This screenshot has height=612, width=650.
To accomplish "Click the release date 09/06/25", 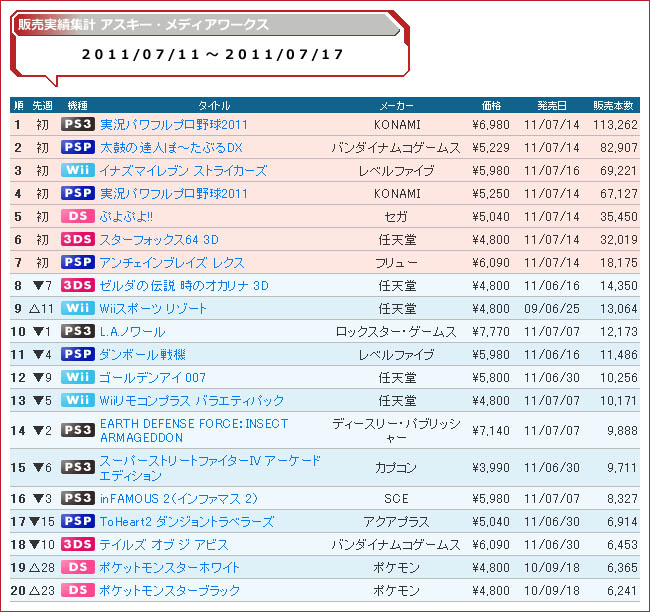I will 552,308.
